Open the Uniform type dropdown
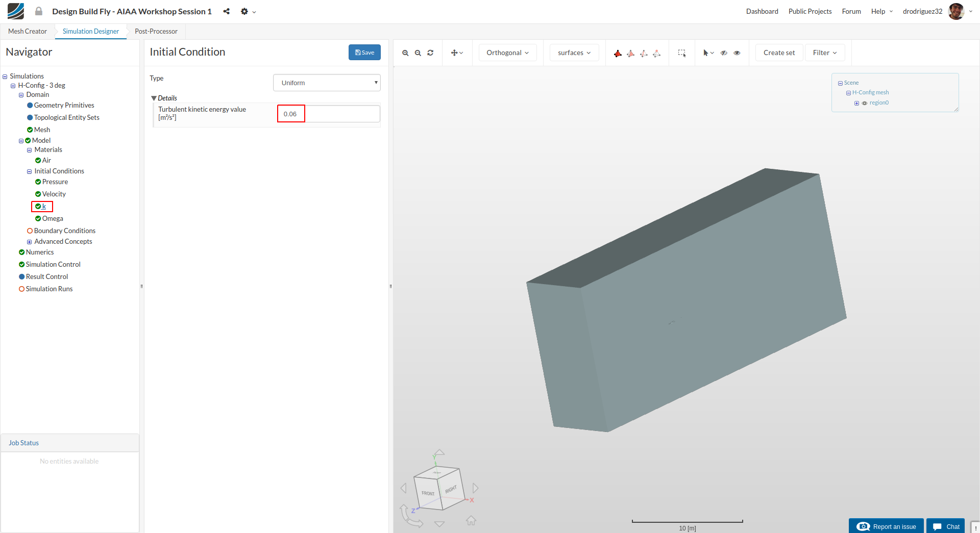Screen dimensions: 980x533 point(327,83)
